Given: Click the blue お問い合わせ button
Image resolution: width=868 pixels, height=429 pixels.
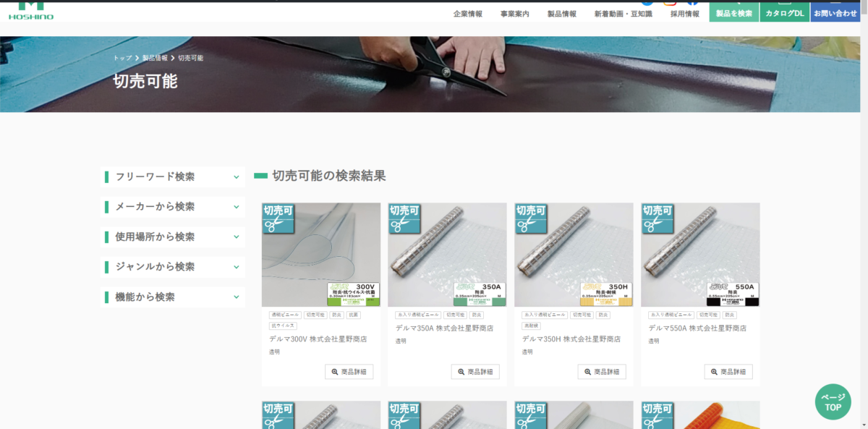Looking at the screenshot, I should click(835, 12).
